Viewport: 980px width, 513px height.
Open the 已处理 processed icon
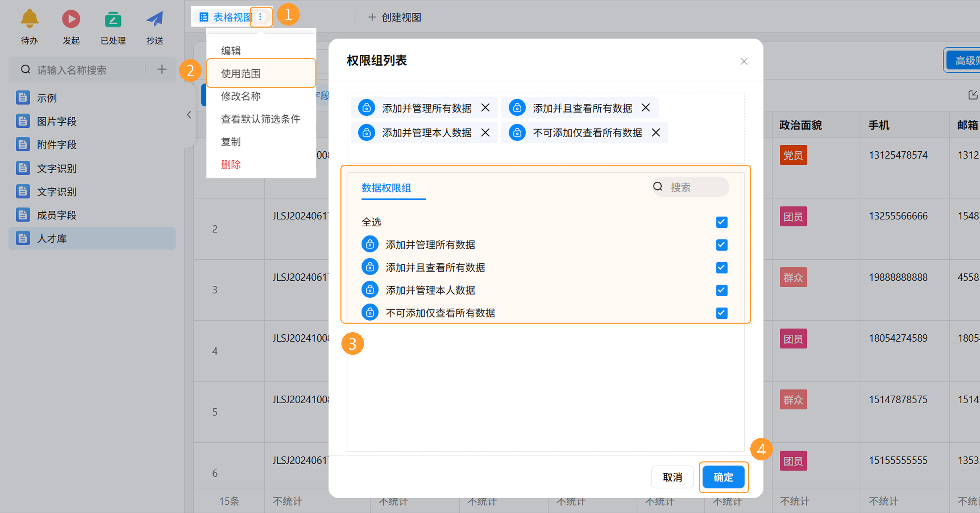[113, 19]
